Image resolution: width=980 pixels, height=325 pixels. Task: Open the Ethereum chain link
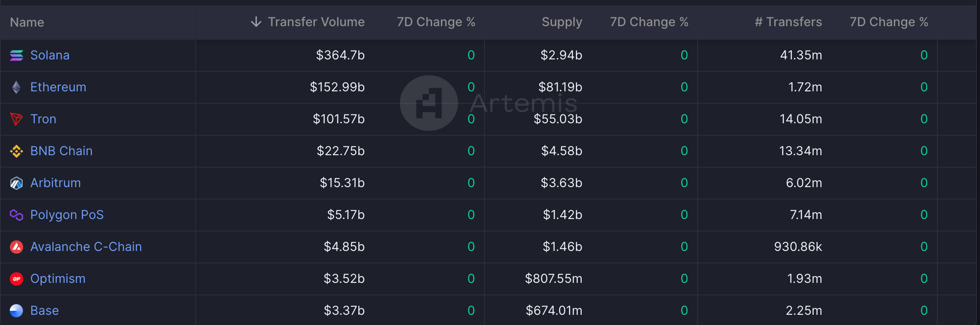58,87
